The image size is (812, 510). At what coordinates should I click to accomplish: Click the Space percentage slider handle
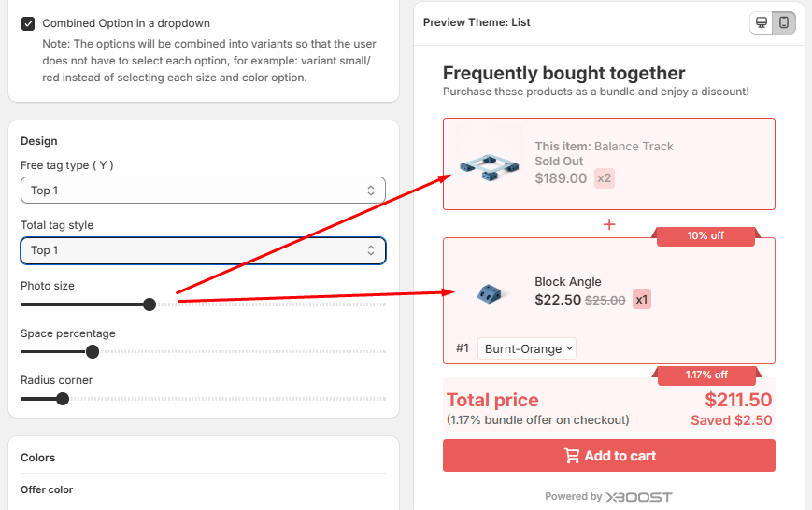pyautogui.click(x=93, y=352)
